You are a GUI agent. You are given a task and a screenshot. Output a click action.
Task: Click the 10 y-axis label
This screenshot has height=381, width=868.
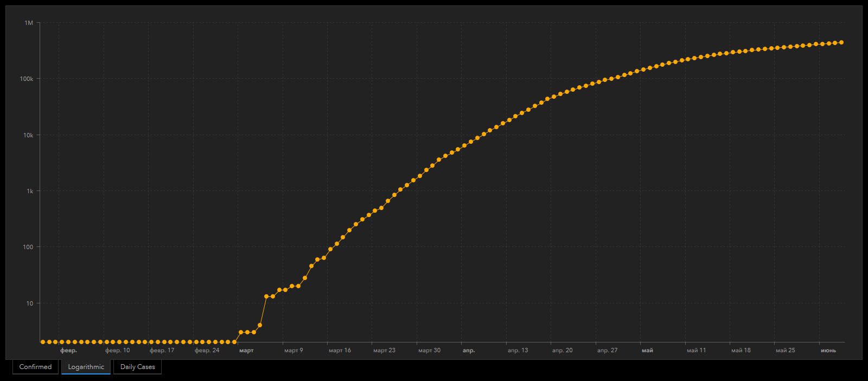point(30,303)
